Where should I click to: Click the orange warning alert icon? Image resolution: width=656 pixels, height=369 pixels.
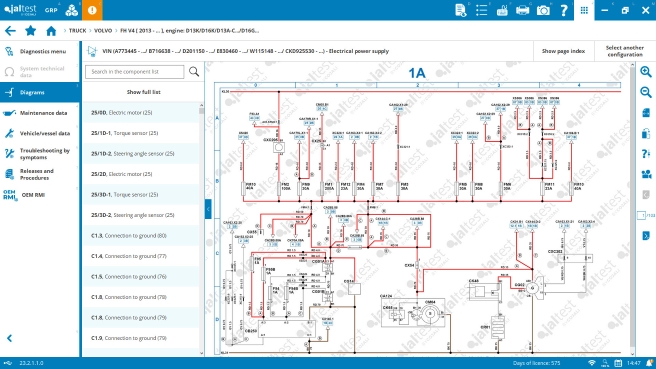(92, 10)
